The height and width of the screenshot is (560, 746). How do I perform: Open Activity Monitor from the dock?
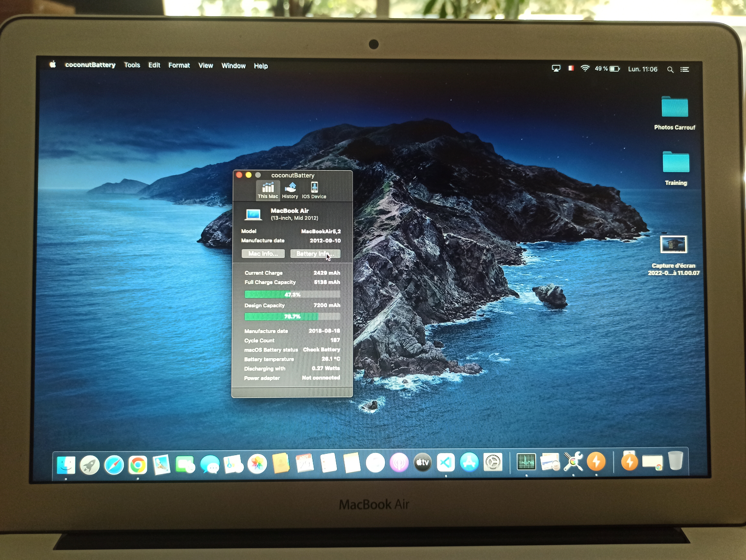526,462
